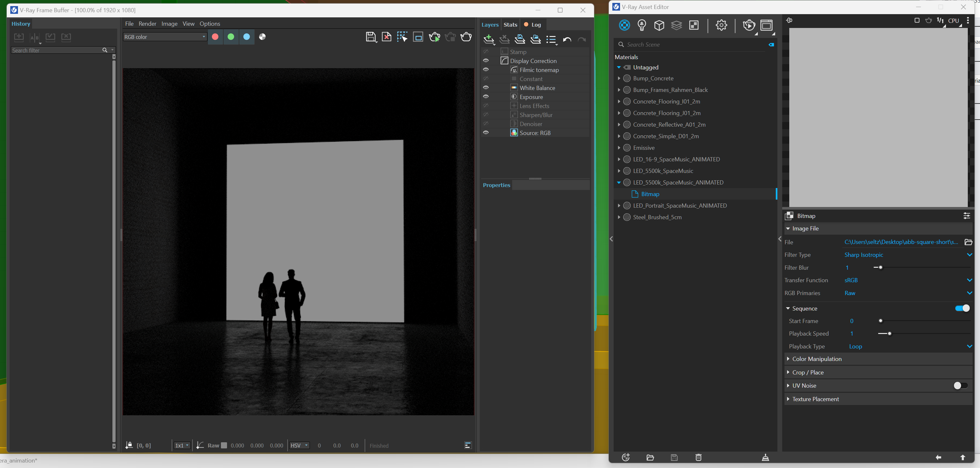Screen dimensions: 980x468
Task: Start render with the teapot play icon
Action: point(434,37)
